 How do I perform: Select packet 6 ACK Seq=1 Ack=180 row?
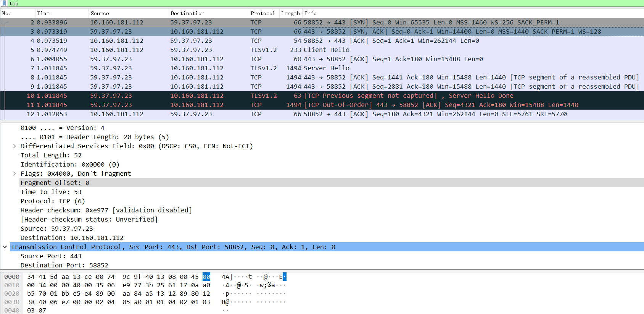322,59
